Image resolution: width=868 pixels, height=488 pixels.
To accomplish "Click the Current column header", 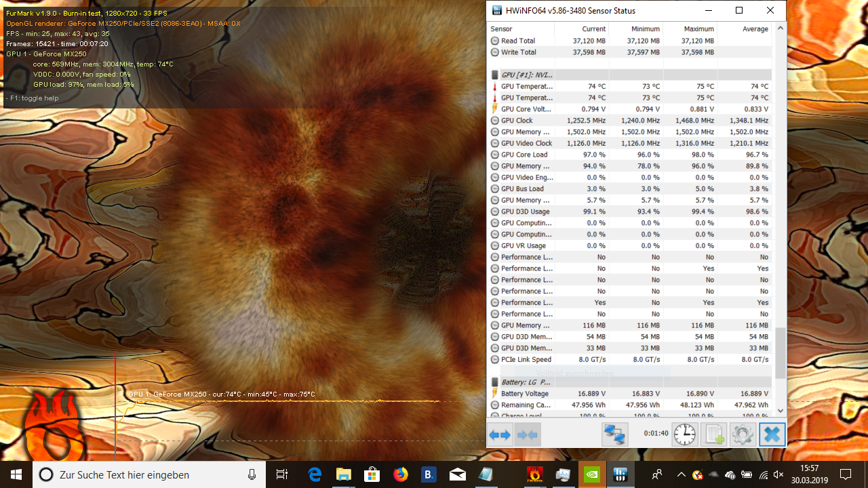I will [x=581, y=28].
